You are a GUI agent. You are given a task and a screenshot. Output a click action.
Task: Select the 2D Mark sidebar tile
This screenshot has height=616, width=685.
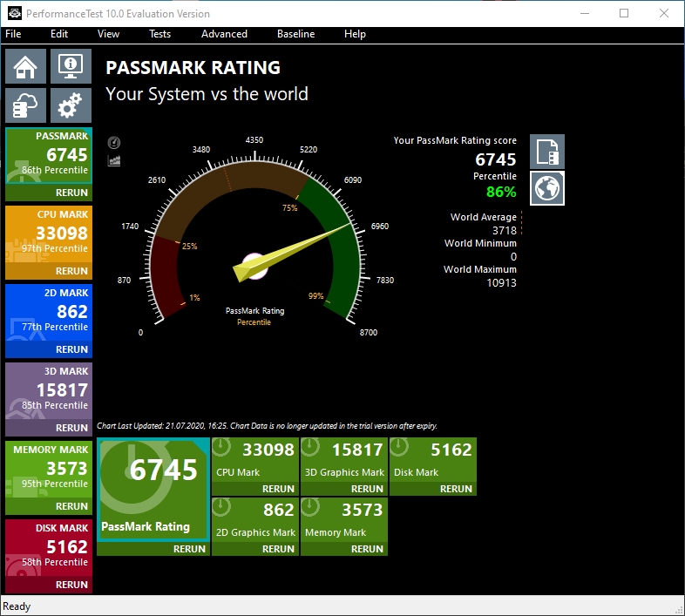(x=49, y=313)
